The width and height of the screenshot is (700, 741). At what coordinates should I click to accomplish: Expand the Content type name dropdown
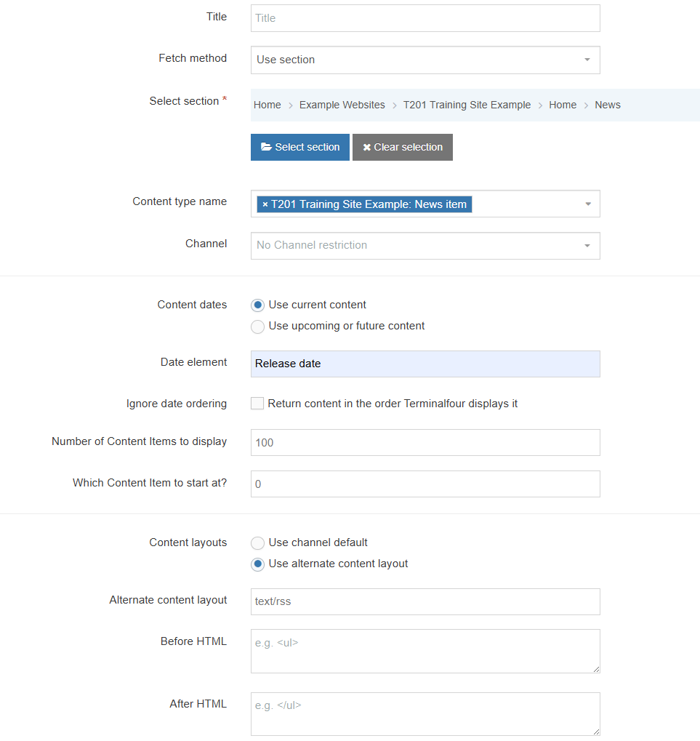click(587, 204)
